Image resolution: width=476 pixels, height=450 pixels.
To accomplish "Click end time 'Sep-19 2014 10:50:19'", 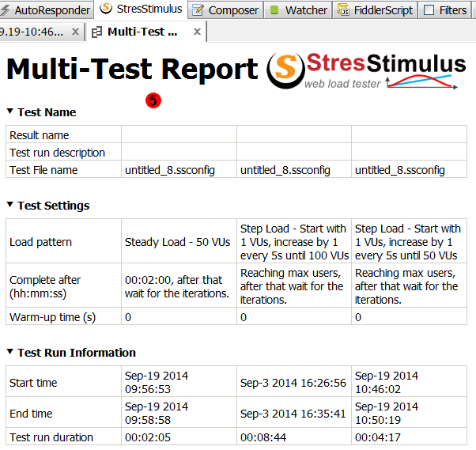I will tap(387, 414).
